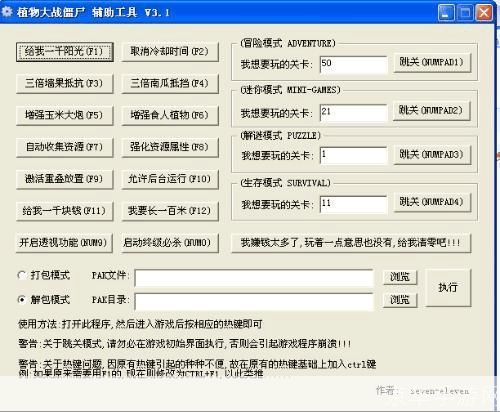This screenshot has width=500, height=412.
Task: Select the 打包模式 radio button
Action: [22, 275]
